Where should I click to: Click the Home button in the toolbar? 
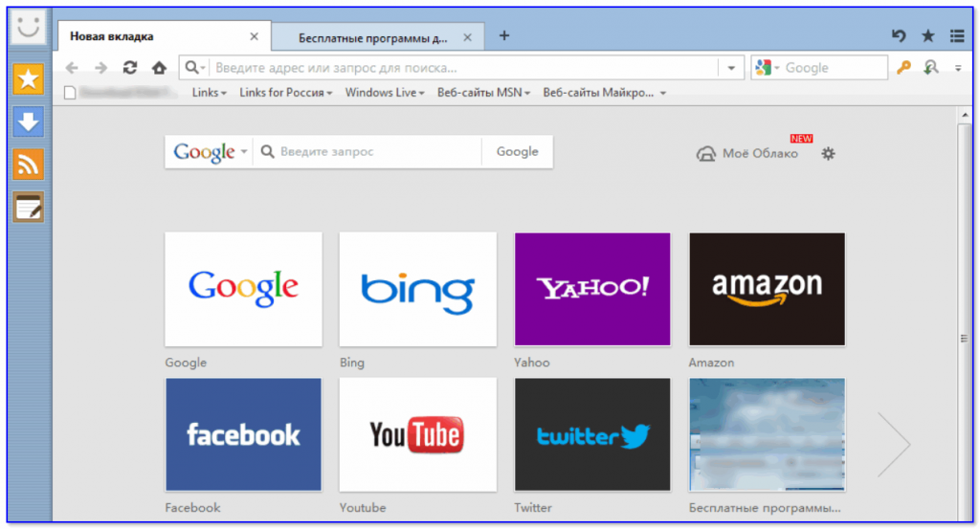click(159, 68)
